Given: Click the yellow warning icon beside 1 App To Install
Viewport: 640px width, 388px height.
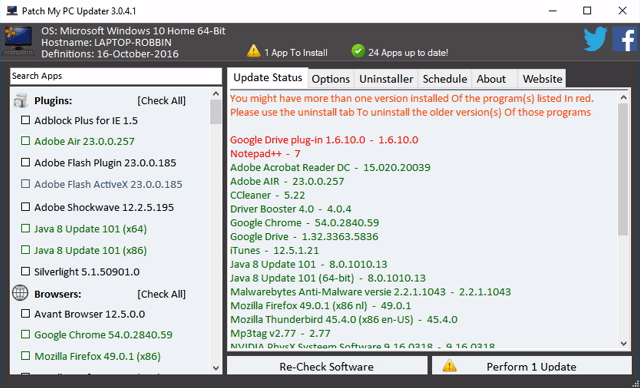Looking at the screenshot, I should point(253,51).
